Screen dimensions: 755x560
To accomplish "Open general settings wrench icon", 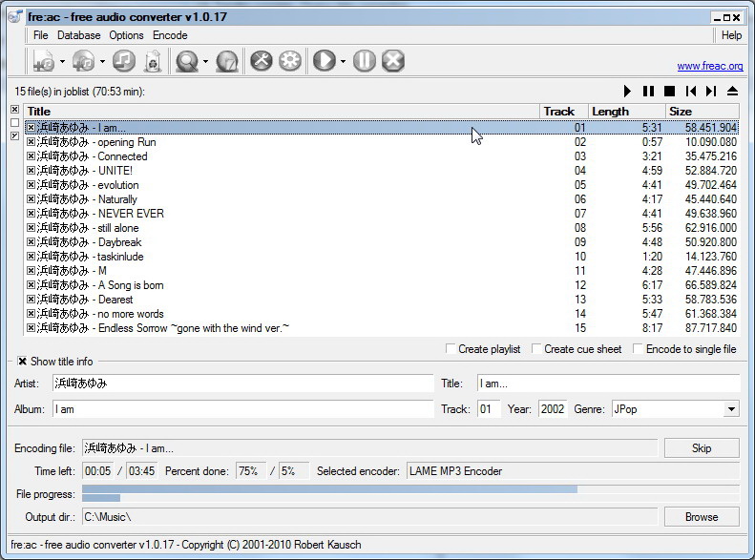I will pos(261,61).
